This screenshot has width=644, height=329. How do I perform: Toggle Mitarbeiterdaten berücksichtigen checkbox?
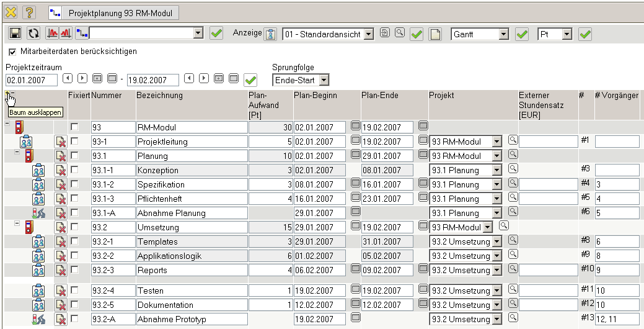click(12, 52)
